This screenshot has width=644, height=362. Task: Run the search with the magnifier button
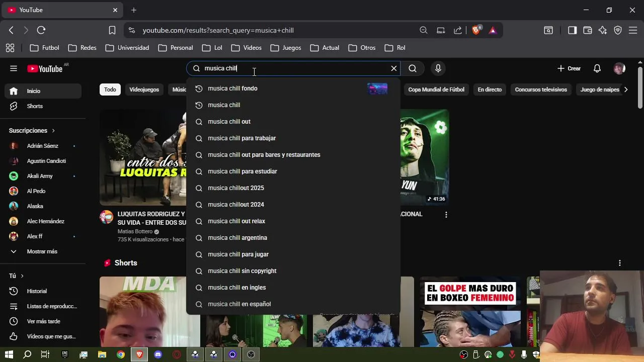pyautogui.click(x=413, y=68)
